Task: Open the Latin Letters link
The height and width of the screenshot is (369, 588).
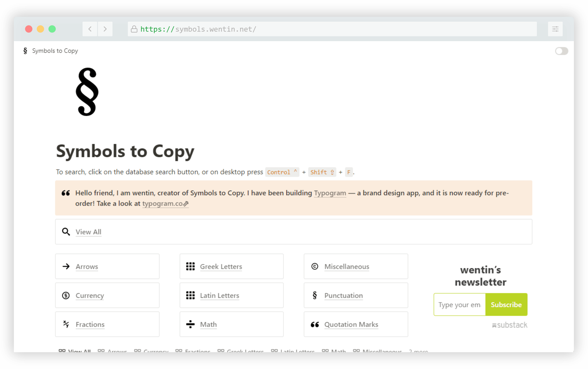Action: [219, 295]
